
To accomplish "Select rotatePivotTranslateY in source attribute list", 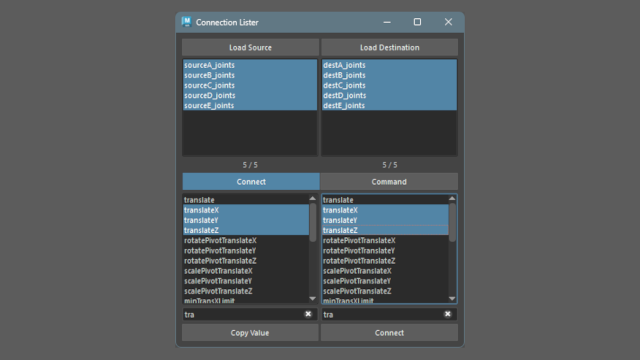I will tap(246, 251).
